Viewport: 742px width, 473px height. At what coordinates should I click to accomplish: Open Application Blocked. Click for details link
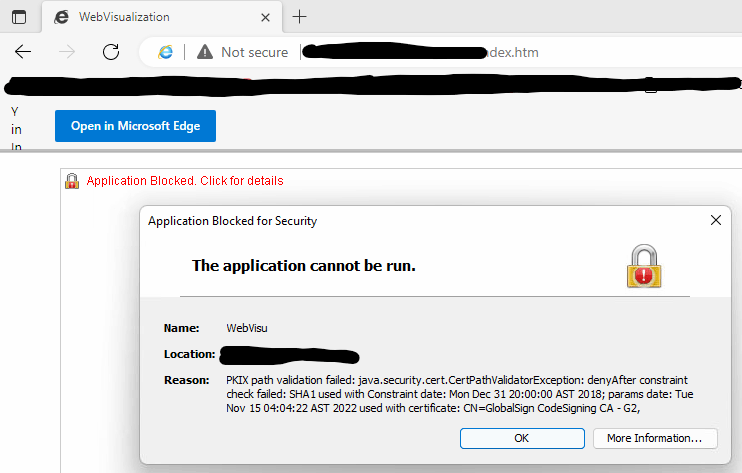185,181
